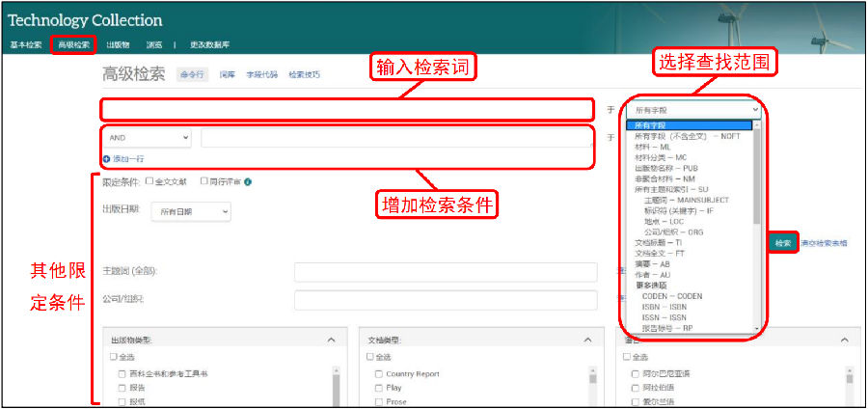Click the plus icon beside 添加一行

[x=106, y=158]
